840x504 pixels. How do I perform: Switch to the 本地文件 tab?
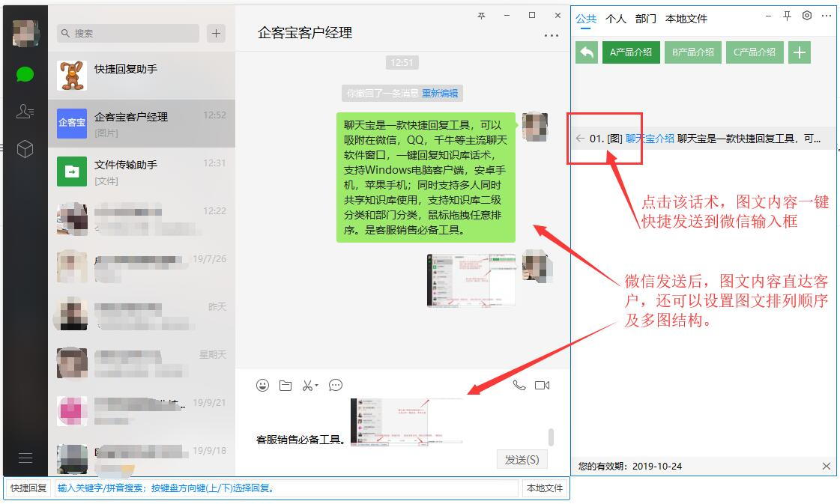(x=686, y=19)
